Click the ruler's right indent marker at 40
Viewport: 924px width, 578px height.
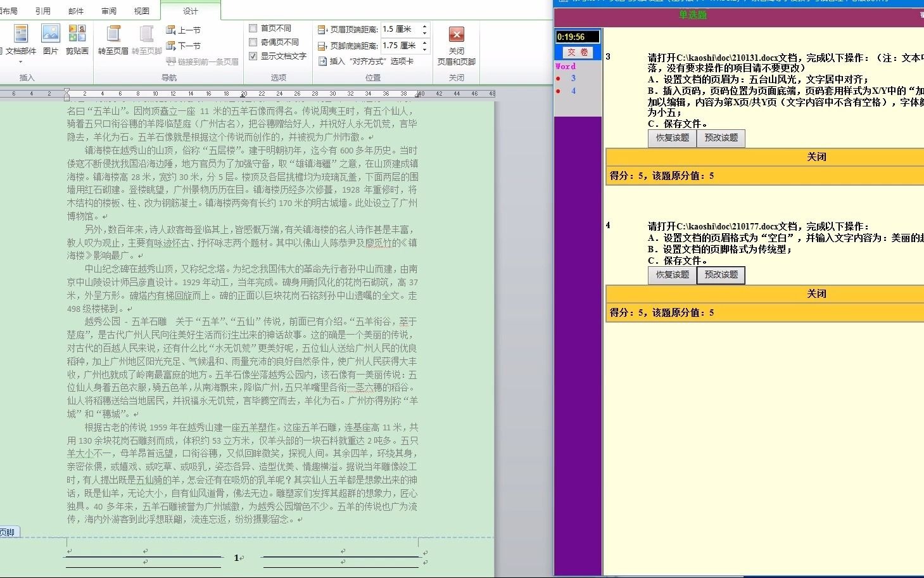[418, 94]
